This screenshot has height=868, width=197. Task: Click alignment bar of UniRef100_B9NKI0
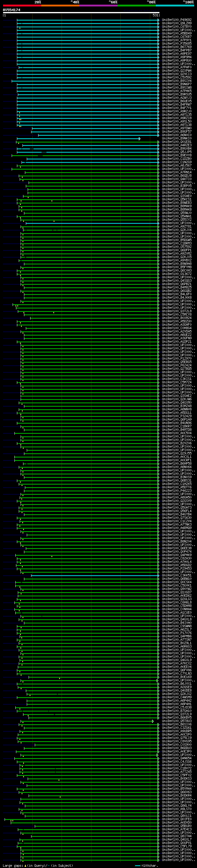pyautogui.click(x=79, y=139)
